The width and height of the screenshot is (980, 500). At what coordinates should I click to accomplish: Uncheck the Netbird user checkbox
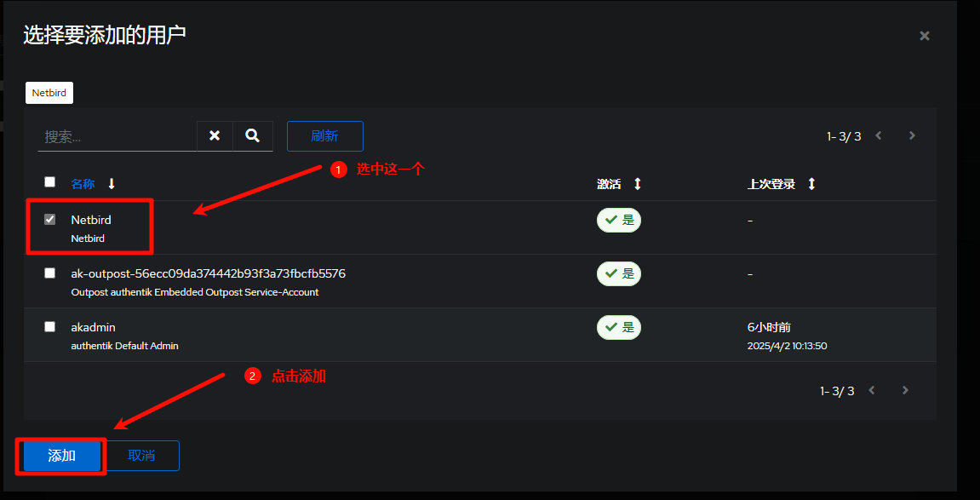[50, 220]
